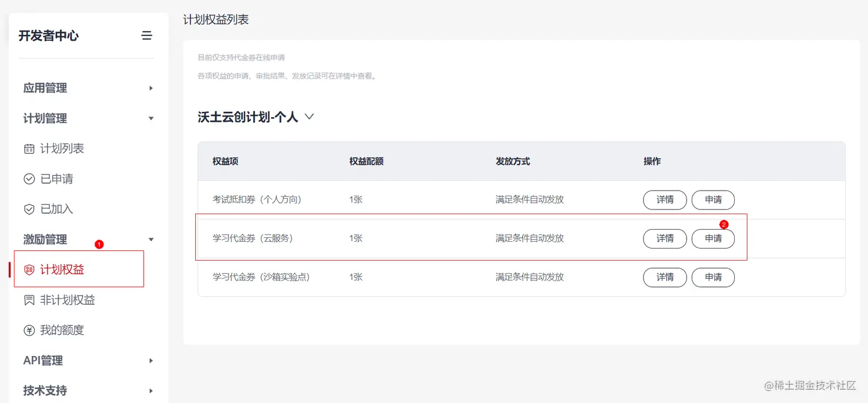Collapse sidebar with the hamburger menu icon
Viewport: 868px width, 403px height.
(147, 36)
